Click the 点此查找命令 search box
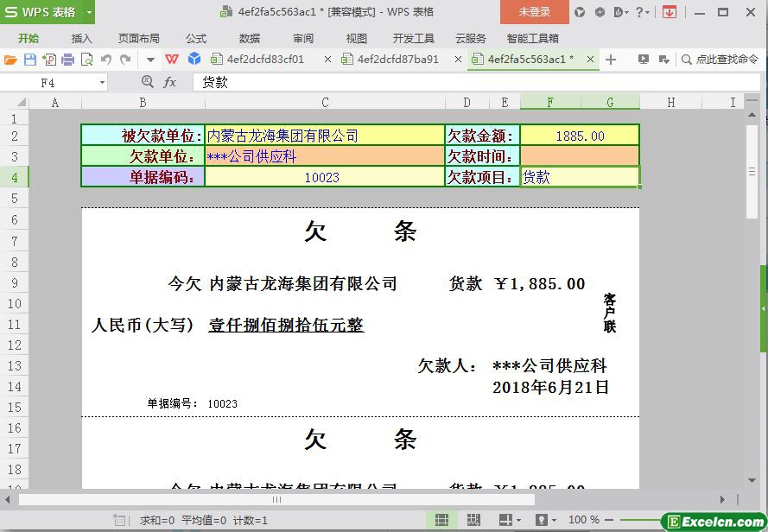The image size is (768, 532). 720,60
